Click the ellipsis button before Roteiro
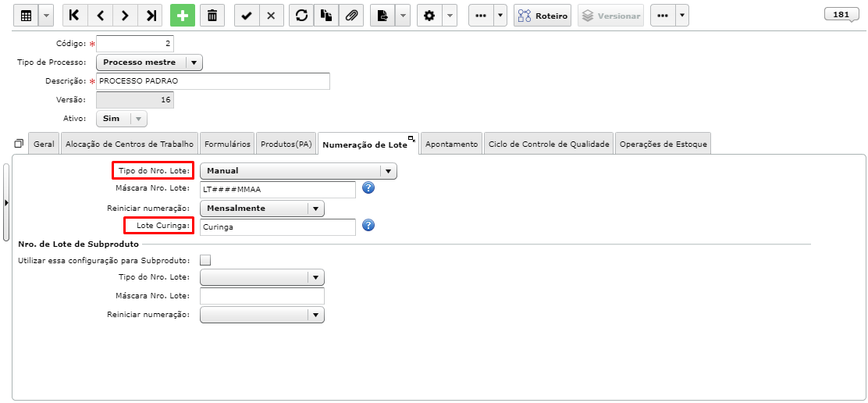Viewport: 868px width, 403px height. [481, 16]
